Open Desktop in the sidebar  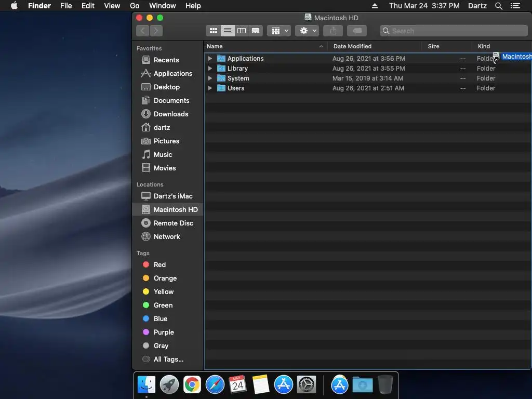click(168, 87)
